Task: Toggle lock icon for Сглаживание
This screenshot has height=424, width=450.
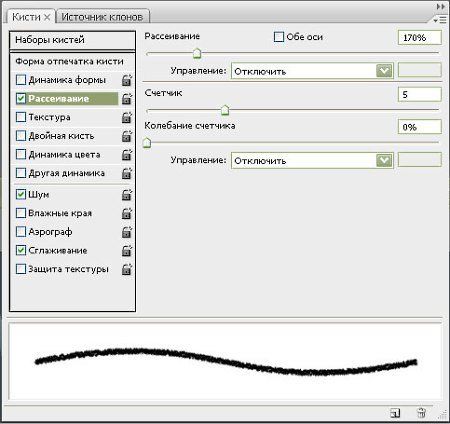Action: 127,251
